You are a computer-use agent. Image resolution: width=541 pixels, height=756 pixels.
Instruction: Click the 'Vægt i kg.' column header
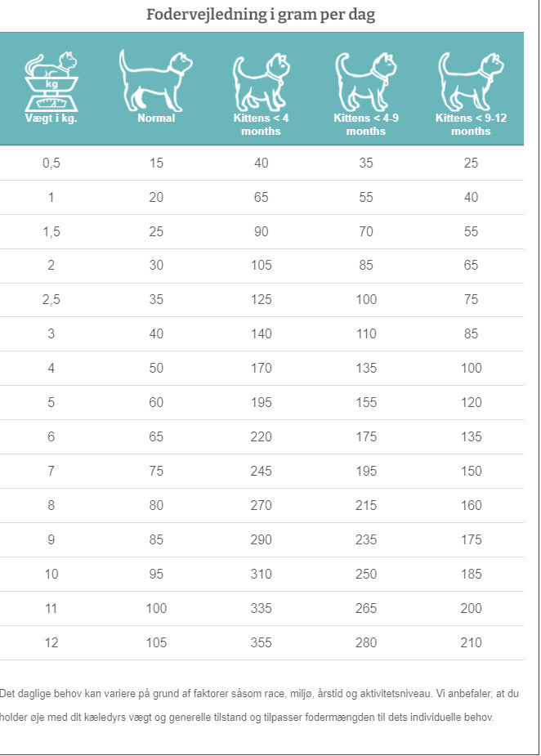(51, 119)
